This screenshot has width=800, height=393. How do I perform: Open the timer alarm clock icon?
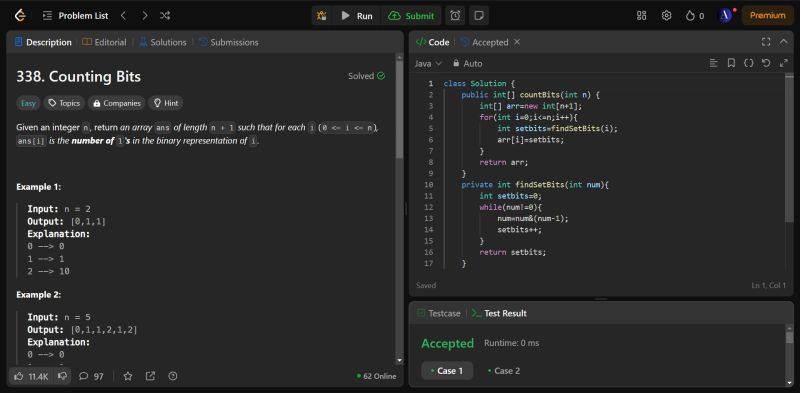(x=455, y=16)
